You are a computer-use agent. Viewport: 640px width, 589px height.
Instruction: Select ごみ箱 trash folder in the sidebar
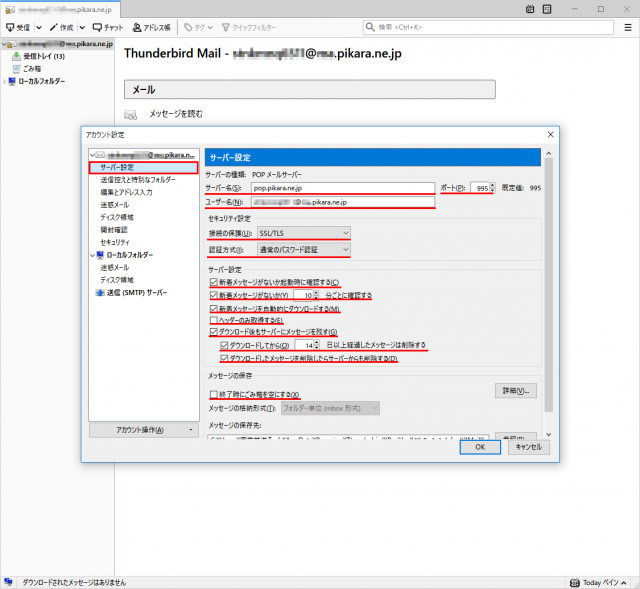(35, 68)
